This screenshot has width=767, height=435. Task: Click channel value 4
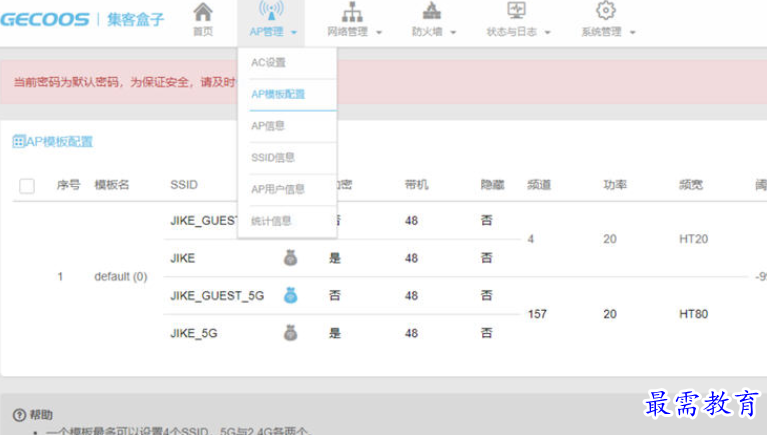pyautogui.click(x=531, y=239)
